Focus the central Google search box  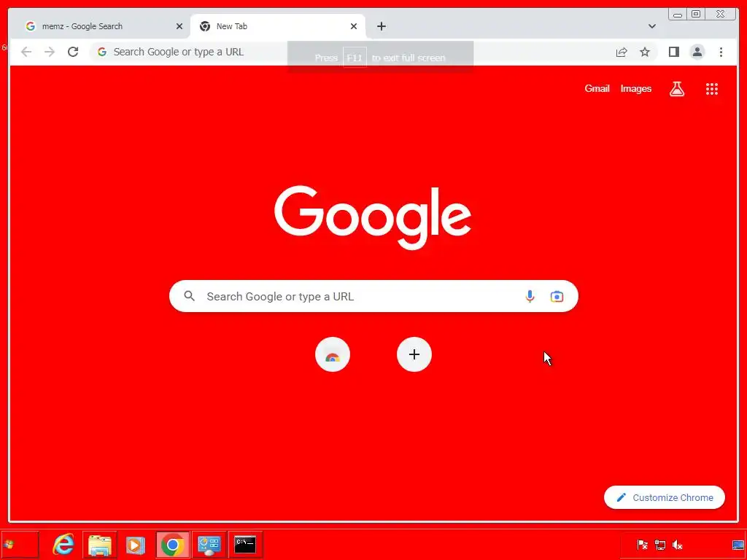[x=373, y=296]
